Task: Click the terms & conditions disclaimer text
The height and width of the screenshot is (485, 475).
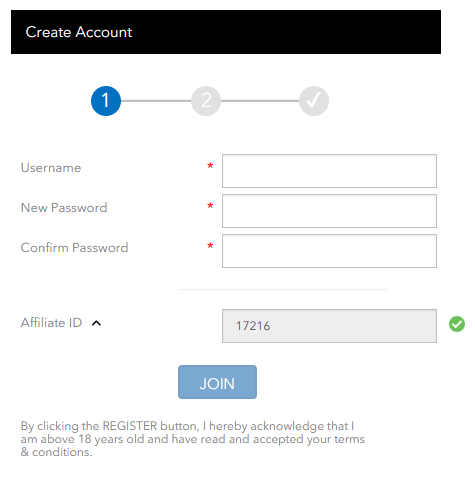Action: pos(193,439)
